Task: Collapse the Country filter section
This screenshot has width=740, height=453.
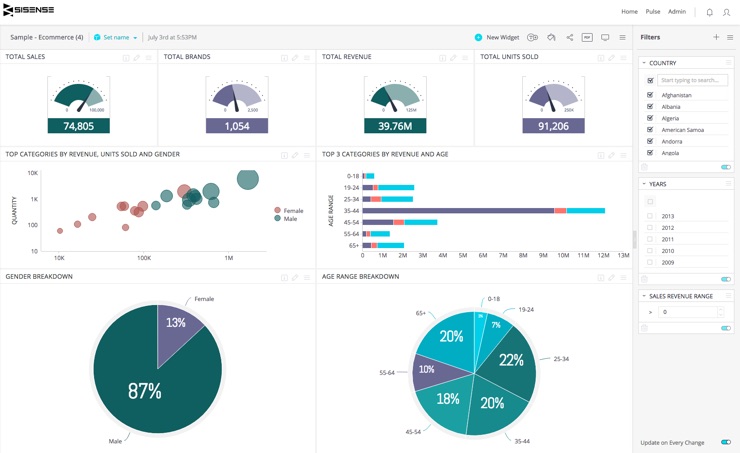Action: [x=644, y=63]
